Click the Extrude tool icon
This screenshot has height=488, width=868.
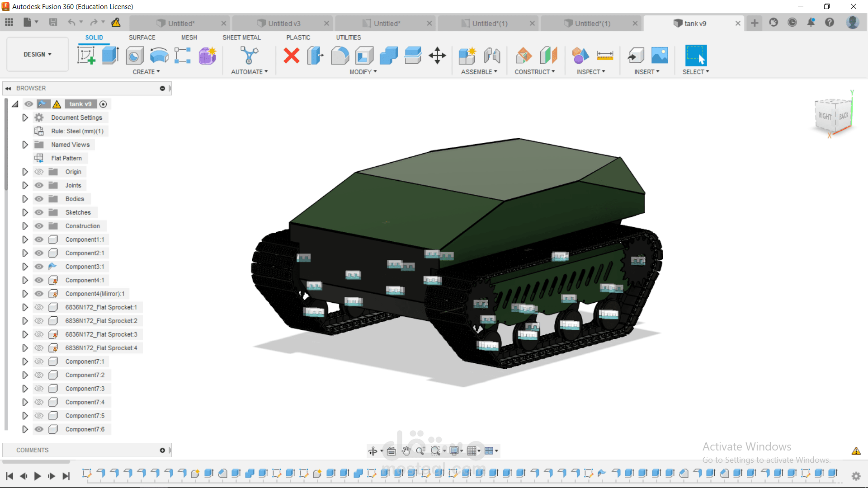coord(110,56)
